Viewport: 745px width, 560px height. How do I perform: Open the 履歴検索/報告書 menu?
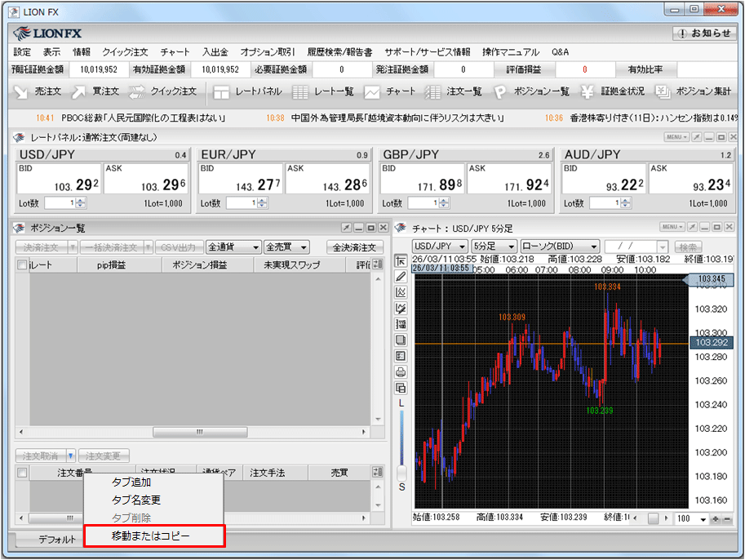339,51
